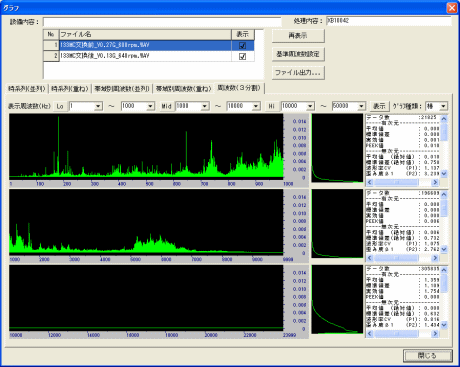Click the 表示 column header in file table
The width and height of the screenshot is (460, 367).
pos(243,35)
